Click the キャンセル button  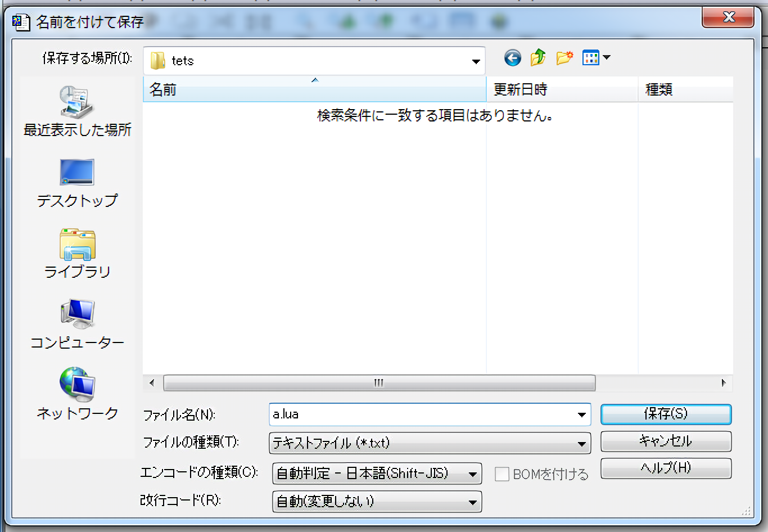(x=666, y=441)
